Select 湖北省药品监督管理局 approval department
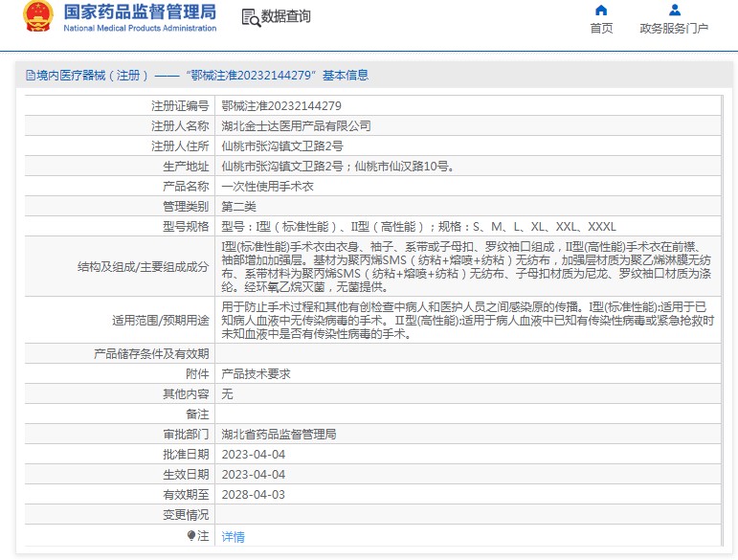This screenshot has height=560, width=738. [279, 435]
